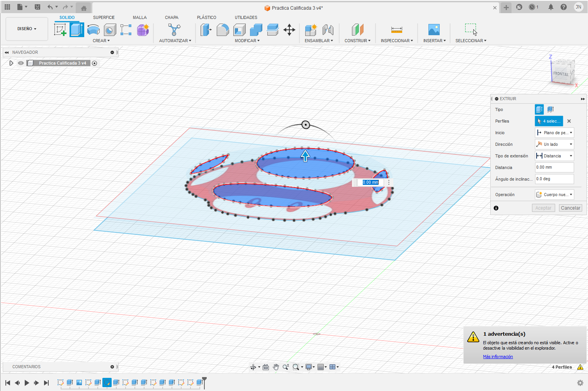Image resolution: width=588 pixels, height=391 pixels.
Task: Expand the CREAR dropdown menu
Action: tap(101, 41)
